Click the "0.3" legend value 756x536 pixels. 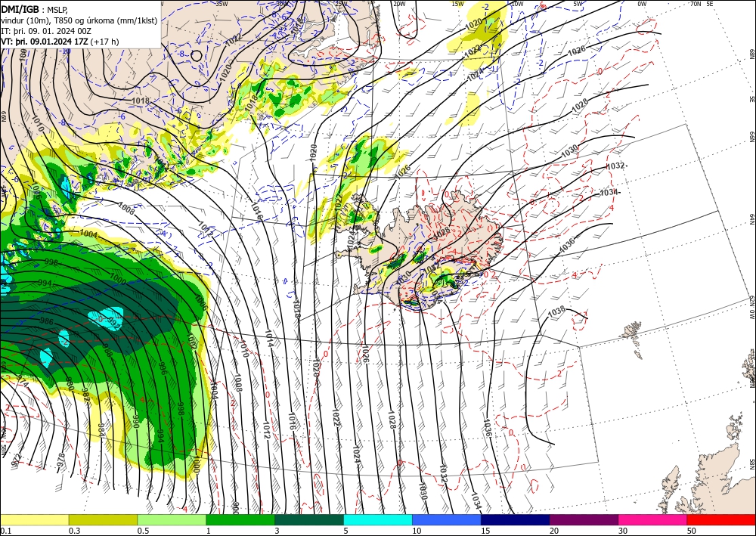pos(74,531)
